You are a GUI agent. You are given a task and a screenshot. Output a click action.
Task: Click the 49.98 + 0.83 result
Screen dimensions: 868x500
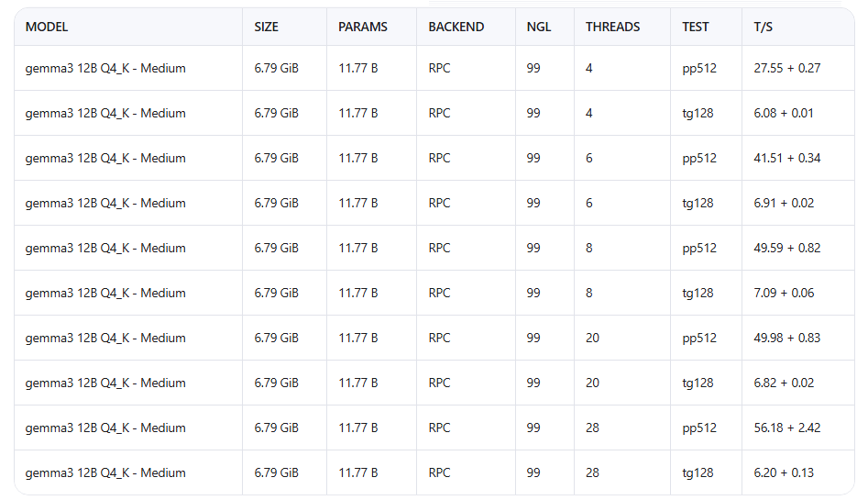coord(786,338)
